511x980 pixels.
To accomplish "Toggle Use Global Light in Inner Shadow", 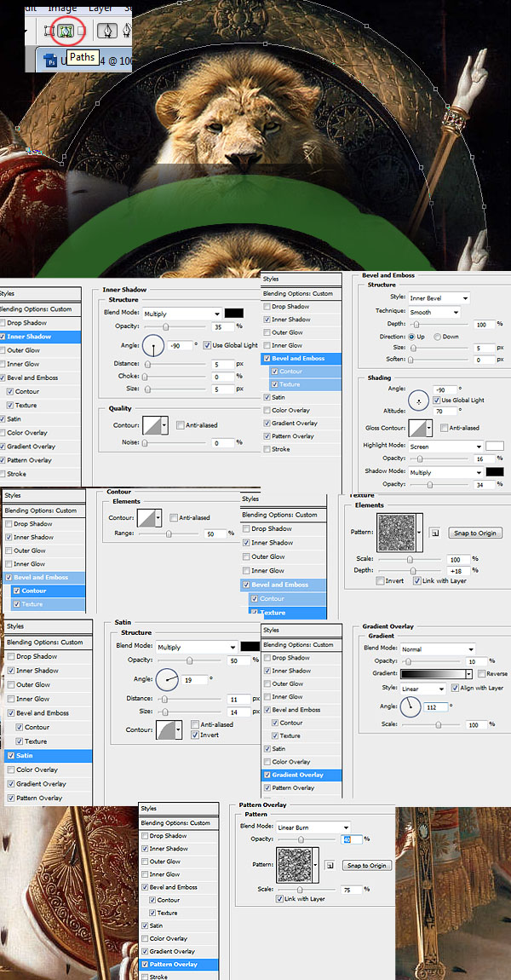I will (207, 345).
